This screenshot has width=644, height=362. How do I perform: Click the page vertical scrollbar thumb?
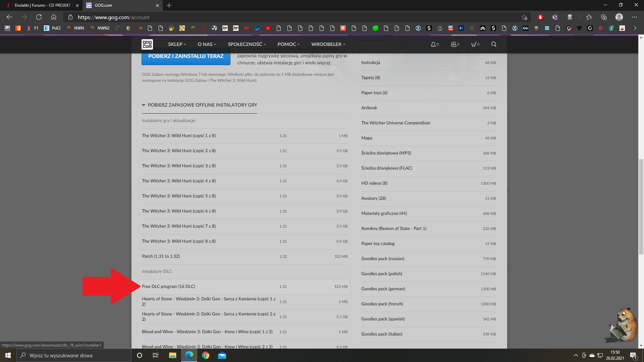(641, 207)
